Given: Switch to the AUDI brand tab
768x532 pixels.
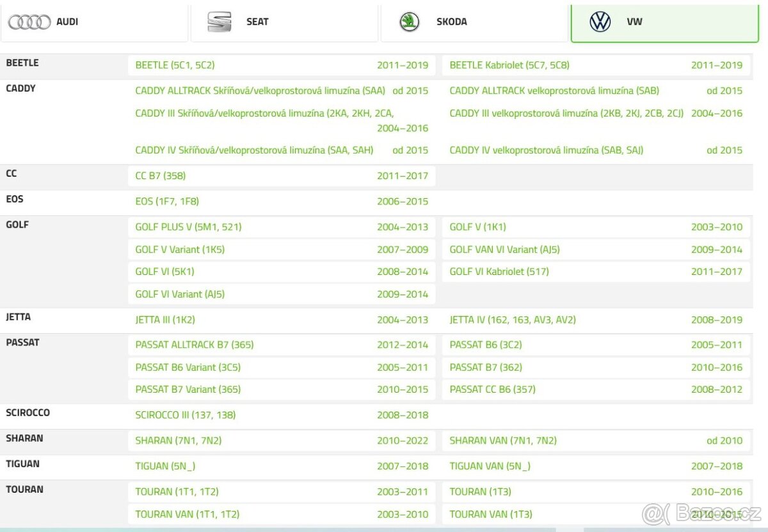Looking at the screenshot, I should (67, 22).
